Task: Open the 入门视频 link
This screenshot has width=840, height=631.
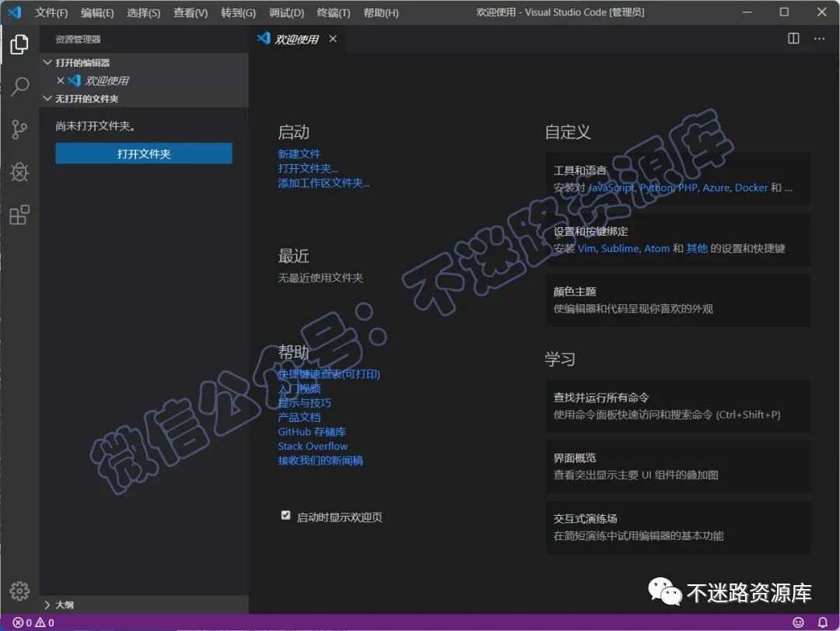Action: click(x=299, y=388)
